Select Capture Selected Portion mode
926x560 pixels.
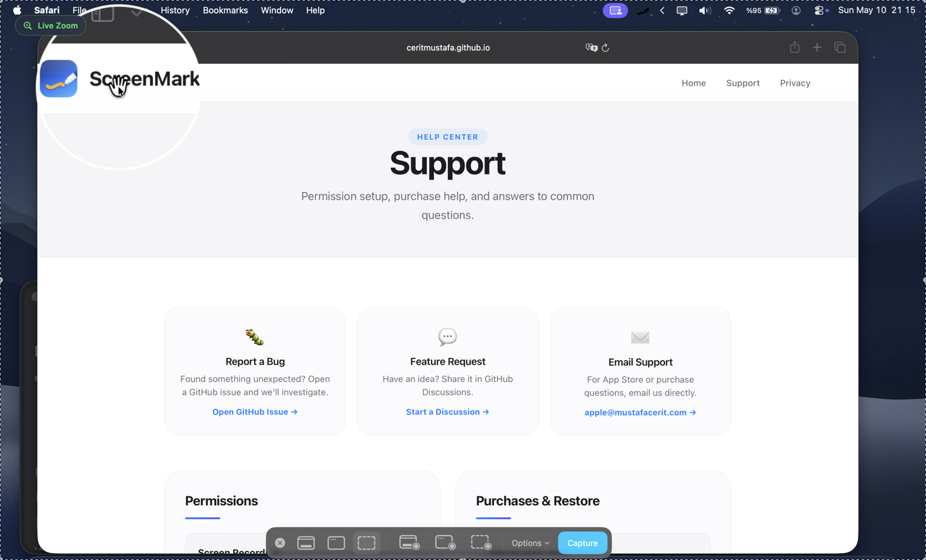pyautogui.click(x=367, y=543)
